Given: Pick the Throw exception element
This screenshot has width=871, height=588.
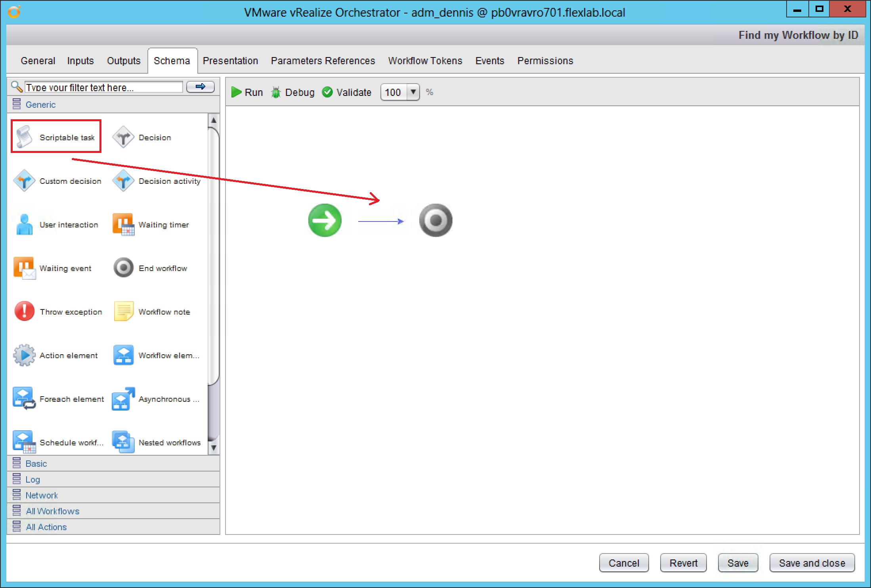Looking at the screenshot, I should click(58, 312).
